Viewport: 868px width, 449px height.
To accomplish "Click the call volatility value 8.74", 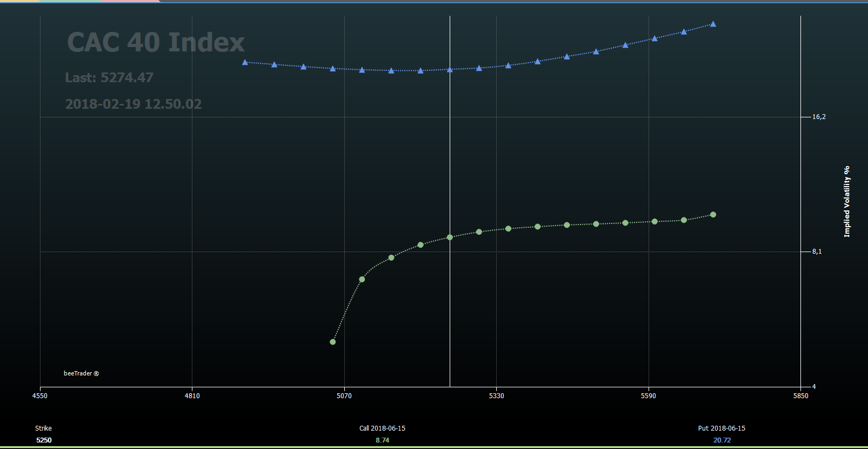I will (x=382, y=440).
